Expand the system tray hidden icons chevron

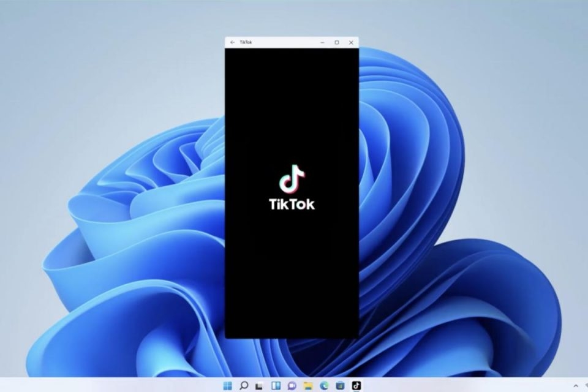click(x=575, y=385)
